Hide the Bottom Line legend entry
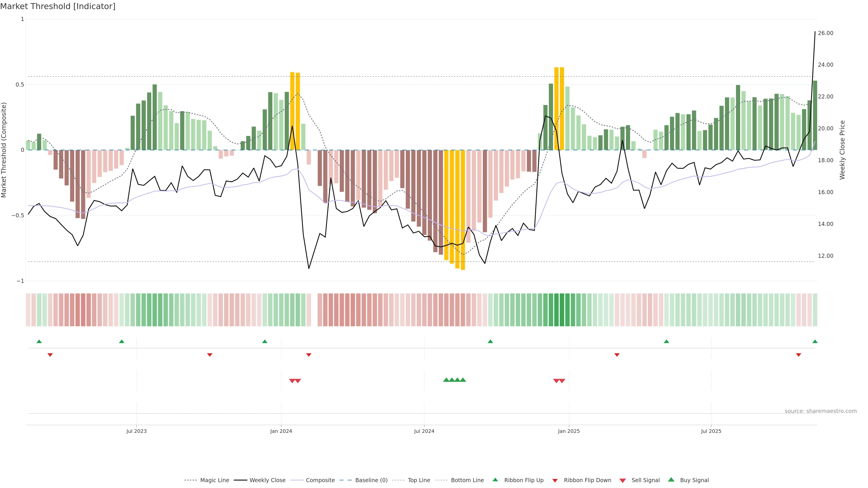This screenshot has width=868, height=488. click(x=467, y=480)
